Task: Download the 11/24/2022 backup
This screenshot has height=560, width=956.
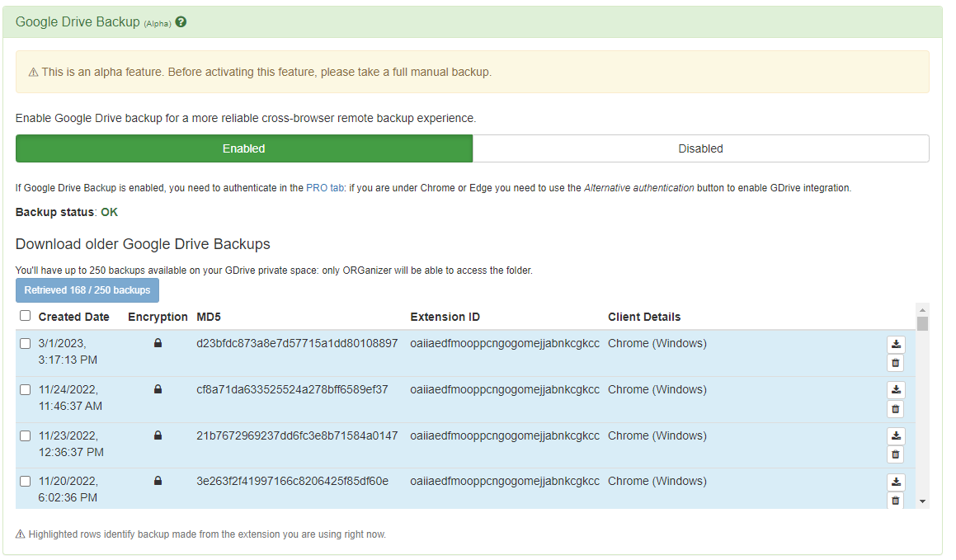Action: 895,389
